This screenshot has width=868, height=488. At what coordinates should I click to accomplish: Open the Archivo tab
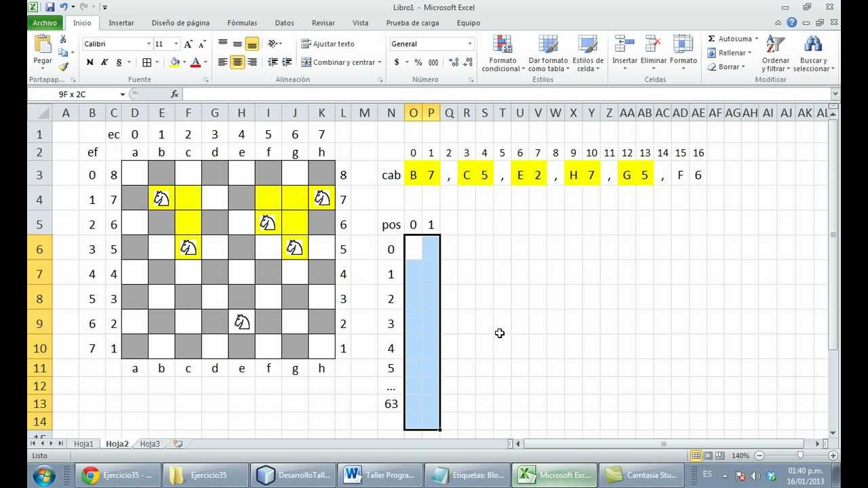click(45, 22)
